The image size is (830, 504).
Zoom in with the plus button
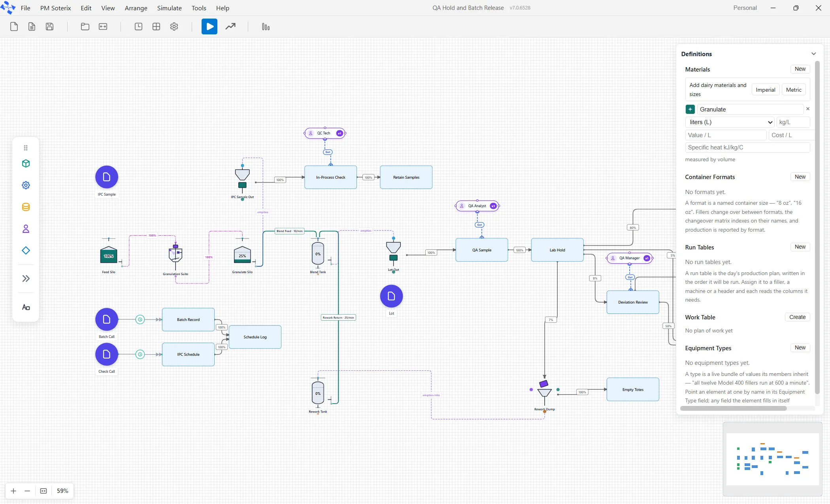[13, 491]
